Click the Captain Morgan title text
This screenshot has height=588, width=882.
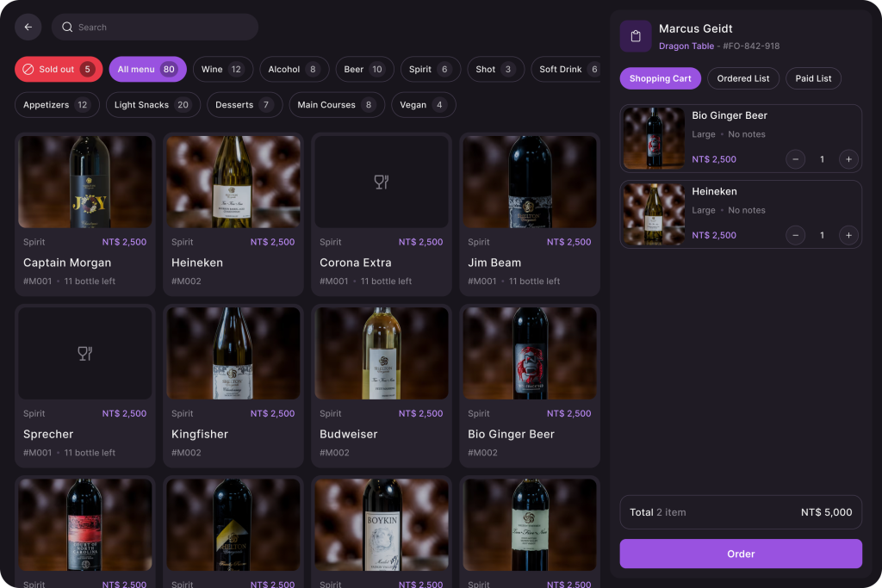pos(67,263)
